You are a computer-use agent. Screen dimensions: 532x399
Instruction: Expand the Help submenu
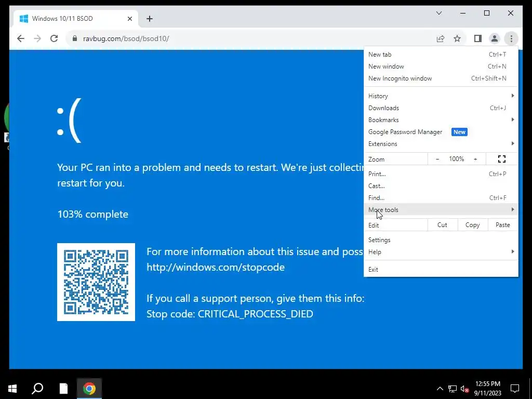[x=441, y=252]
